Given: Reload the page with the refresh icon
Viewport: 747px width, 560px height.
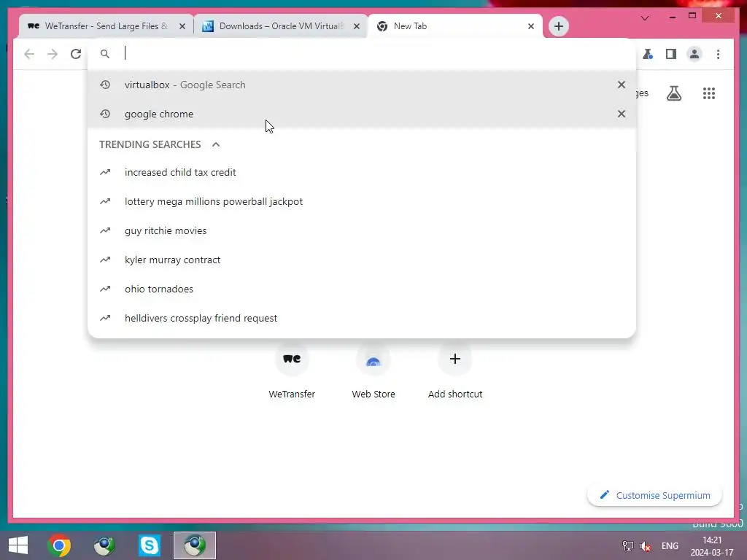Looking at the screenshot, I should coord(76,54).
